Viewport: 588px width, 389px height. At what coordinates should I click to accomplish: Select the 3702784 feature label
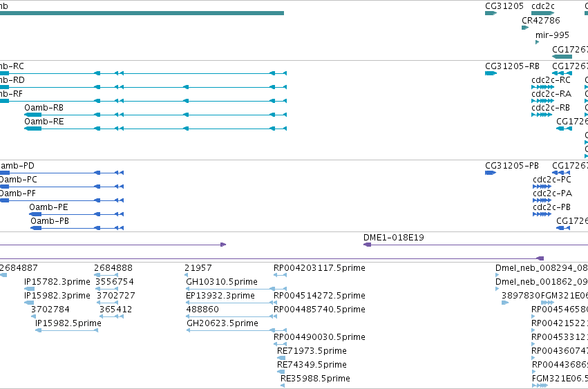pos(50,310)
